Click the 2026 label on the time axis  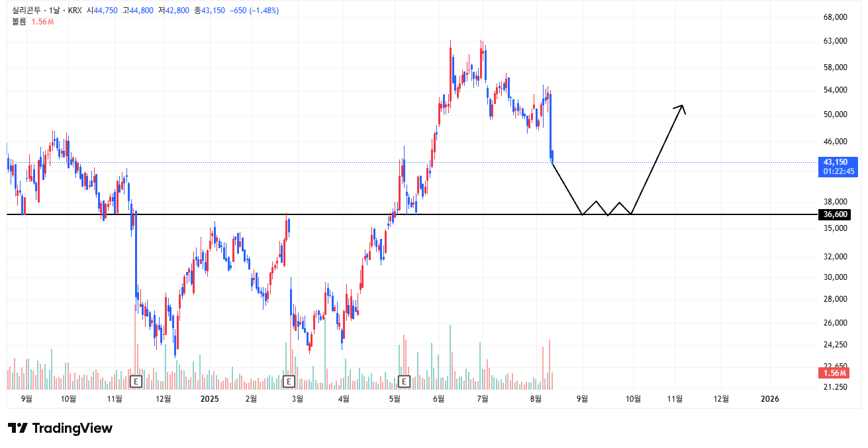tap(770, 398)
